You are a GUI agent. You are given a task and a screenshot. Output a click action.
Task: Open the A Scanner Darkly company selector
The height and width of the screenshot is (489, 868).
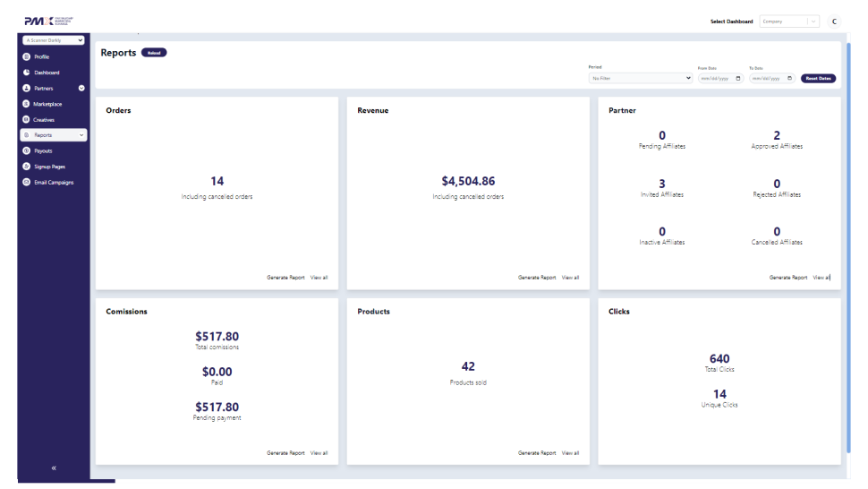[x=54, y=40]
